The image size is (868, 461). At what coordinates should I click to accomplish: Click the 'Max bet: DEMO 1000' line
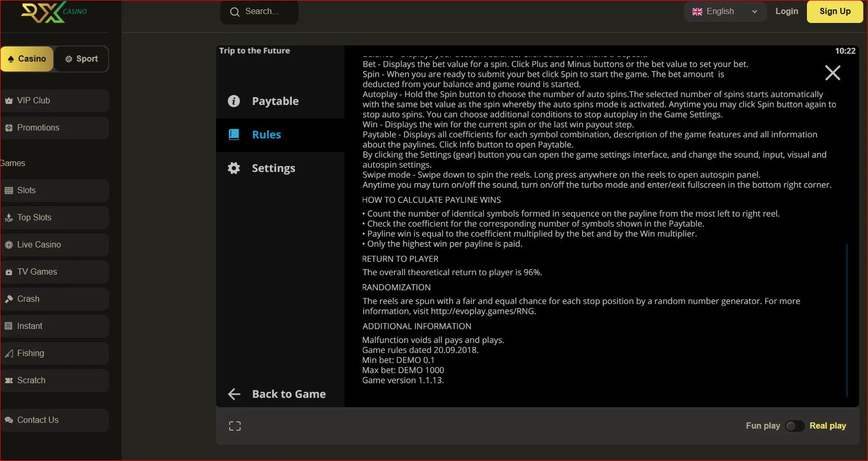click(x=403, y=370)
